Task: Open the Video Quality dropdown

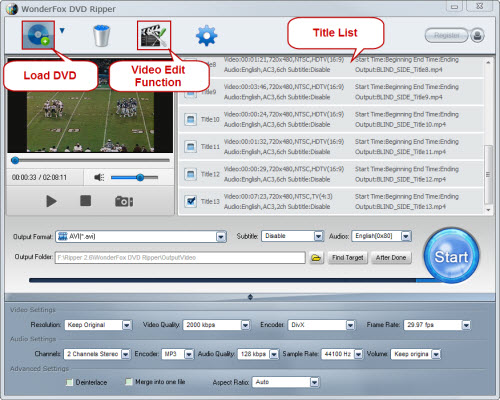Action: coord(245,325)
